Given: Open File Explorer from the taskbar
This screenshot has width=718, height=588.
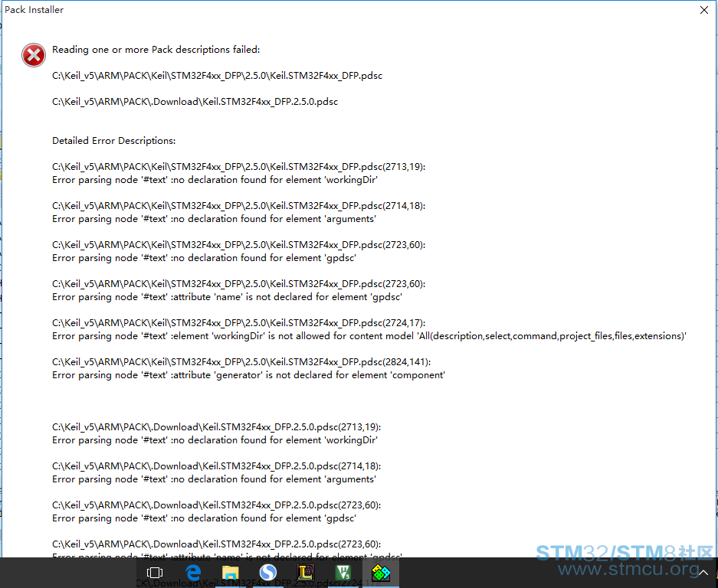Looking at the screenshot, I should 231,573.
